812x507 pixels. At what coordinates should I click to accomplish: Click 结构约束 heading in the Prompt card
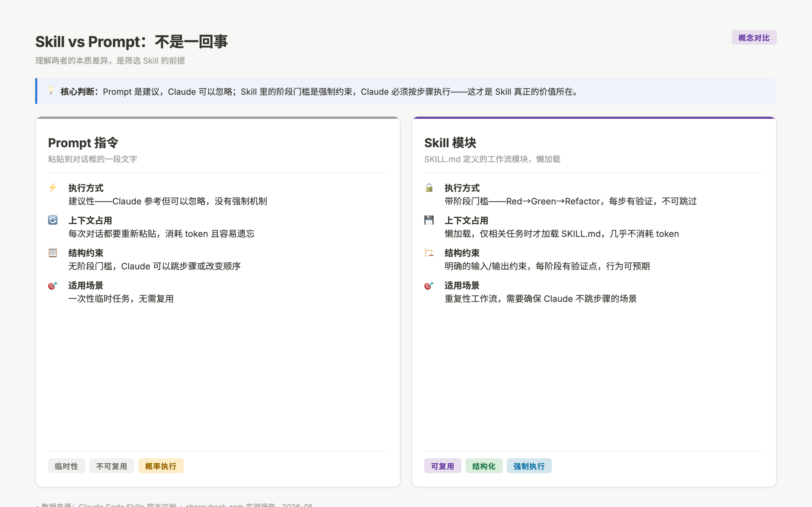(86, 253)
